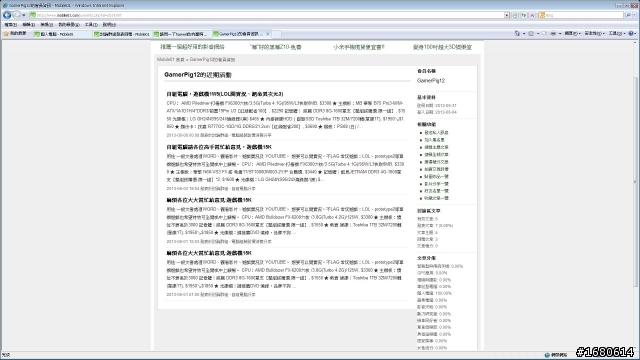
Task: Open the 檔案(F) menu
Action: pos(10,25)
